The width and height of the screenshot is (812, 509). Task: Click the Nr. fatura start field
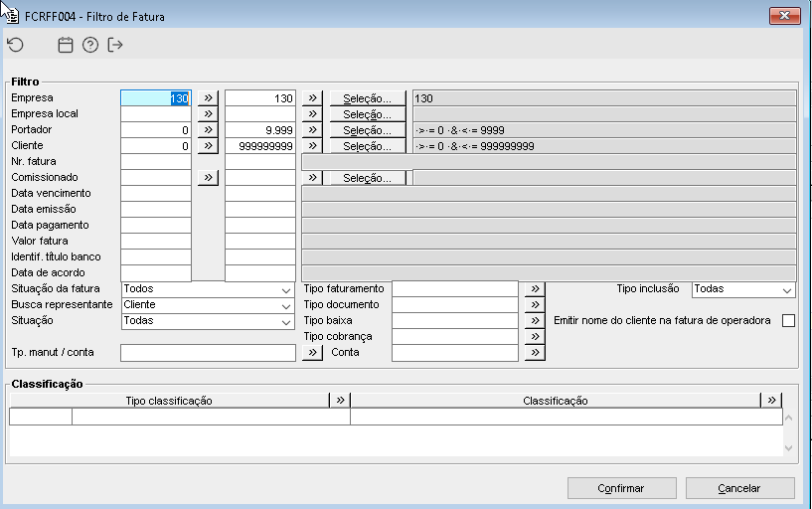pyautogui.click(x=156, y=162)
